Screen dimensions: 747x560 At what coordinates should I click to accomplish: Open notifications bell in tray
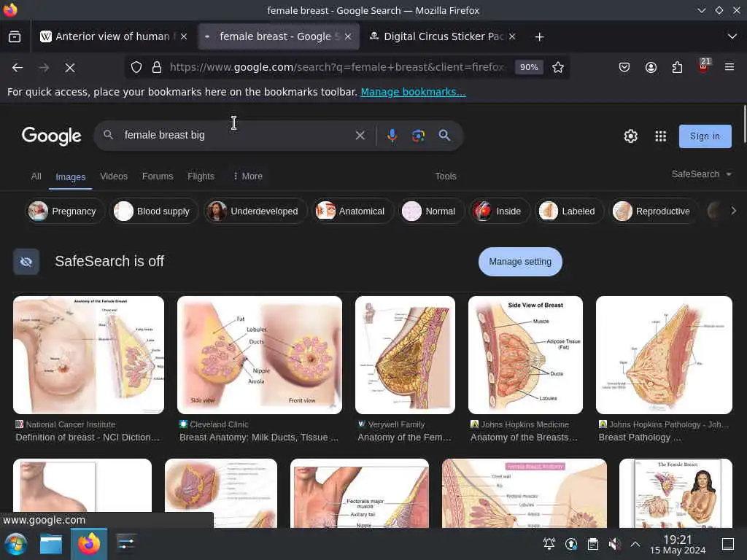tap(549, 544)
